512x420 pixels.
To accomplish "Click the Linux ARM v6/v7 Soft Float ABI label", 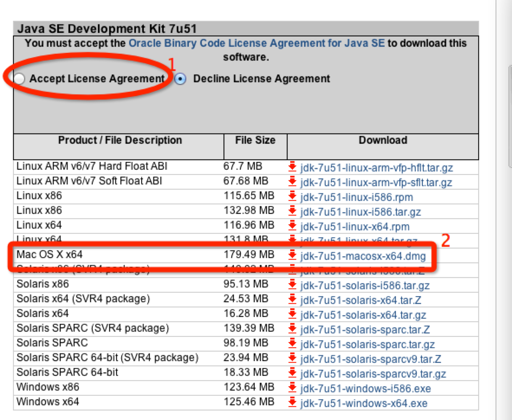I will click(x=89, y=181).
